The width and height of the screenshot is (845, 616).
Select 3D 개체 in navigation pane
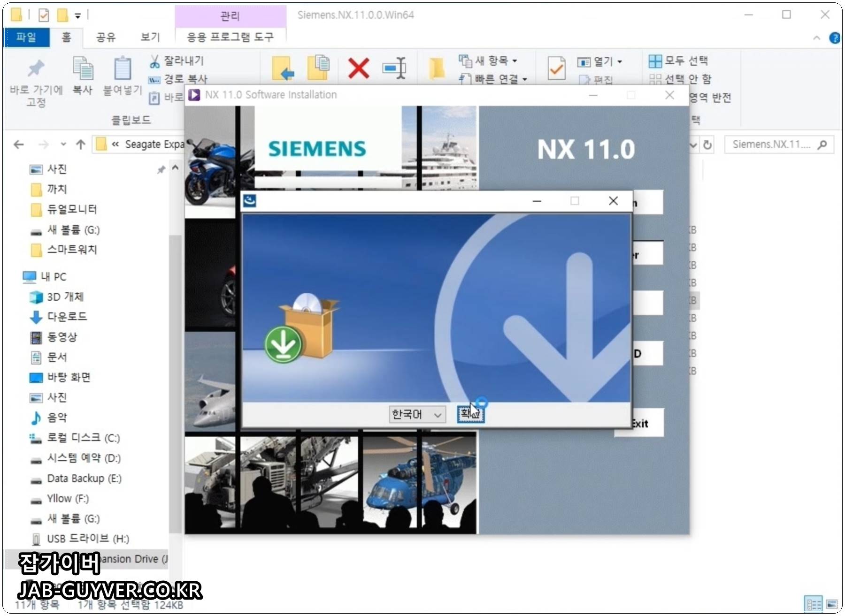(57, 297)
